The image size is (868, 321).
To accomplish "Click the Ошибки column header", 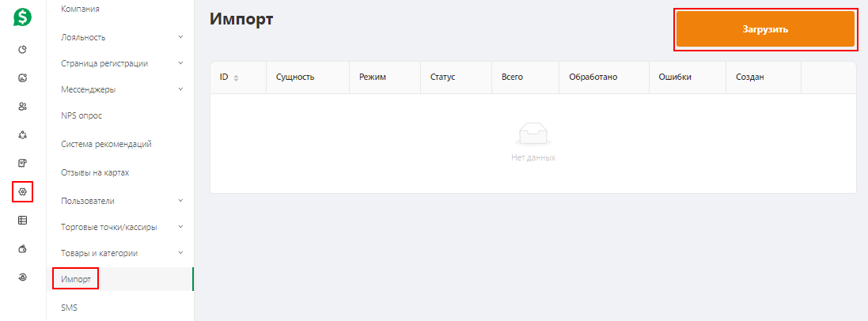I will (675, 77).
